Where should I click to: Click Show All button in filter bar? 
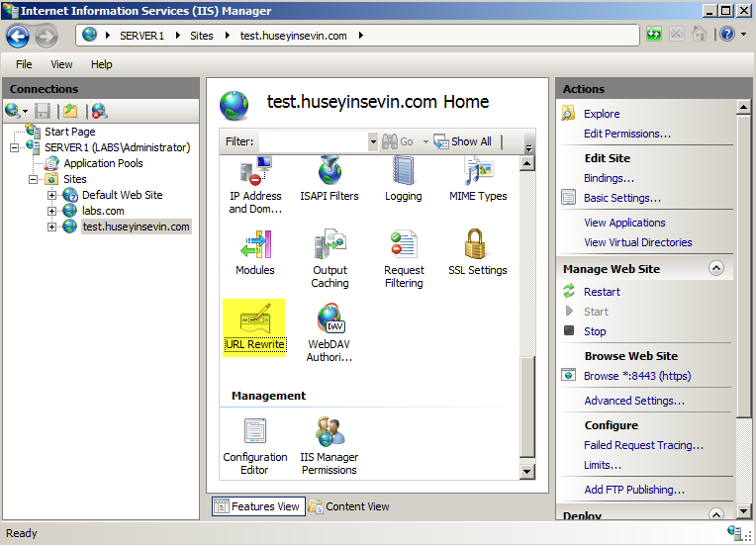(462, 141)
